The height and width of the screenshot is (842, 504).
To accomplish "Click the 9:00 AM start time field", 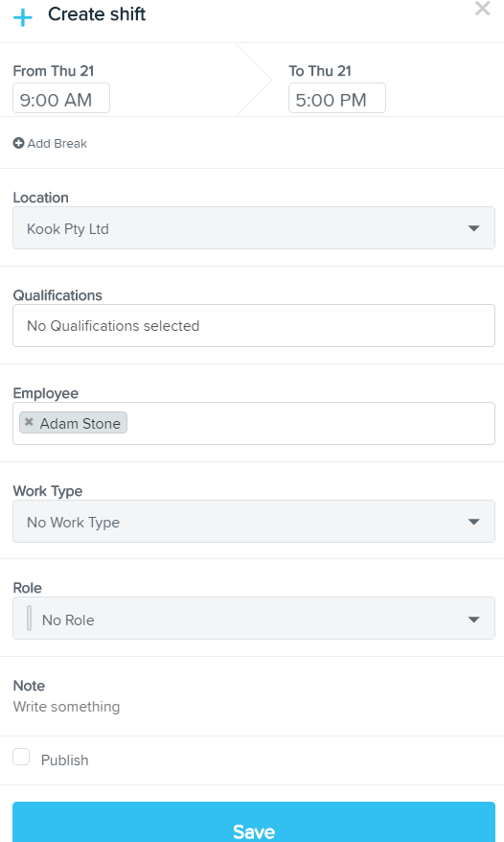I will 61,98.
